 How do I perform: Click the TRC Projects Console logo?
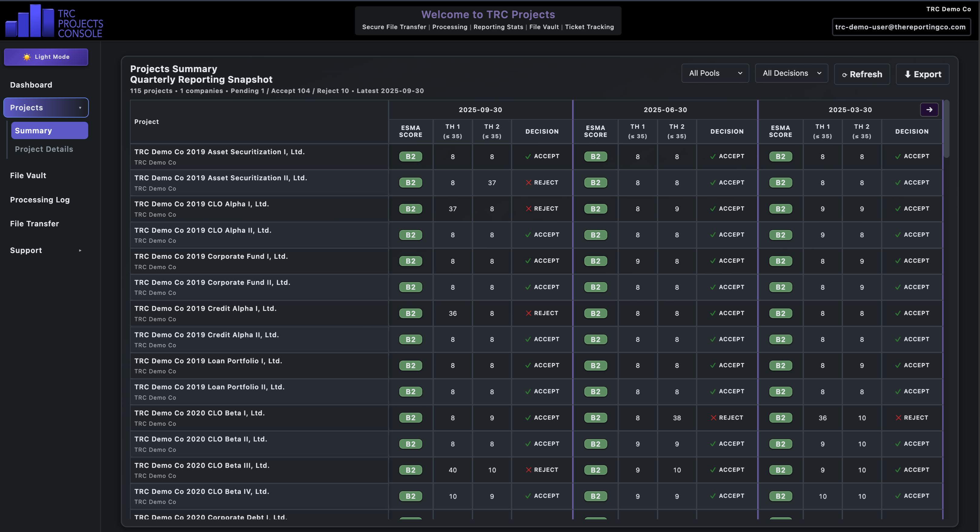(x=54, y=21)
